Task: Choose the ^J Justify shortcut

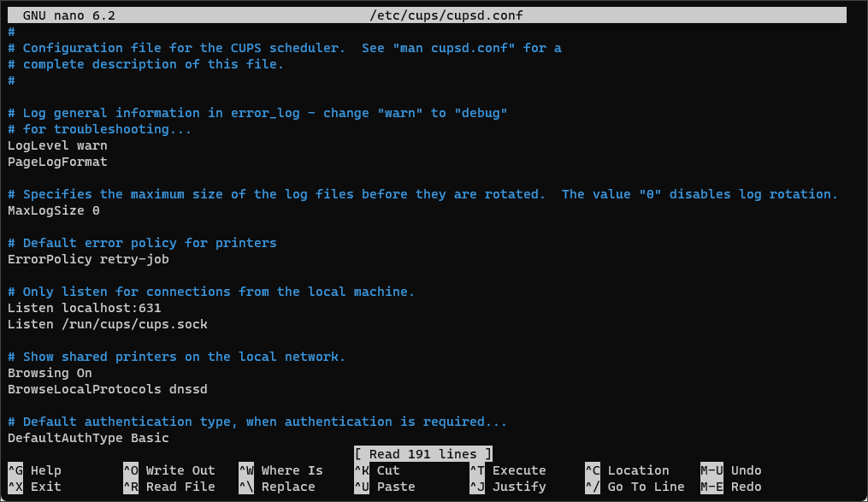Action: pos(508,487)
